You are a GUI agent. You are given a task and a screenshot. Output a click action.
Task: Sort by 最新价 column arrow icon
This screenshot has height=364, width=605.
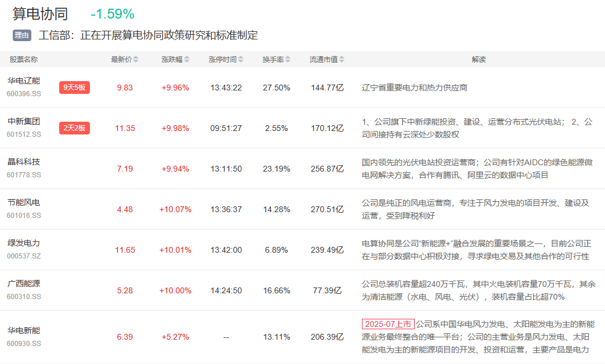coord(136,60)
